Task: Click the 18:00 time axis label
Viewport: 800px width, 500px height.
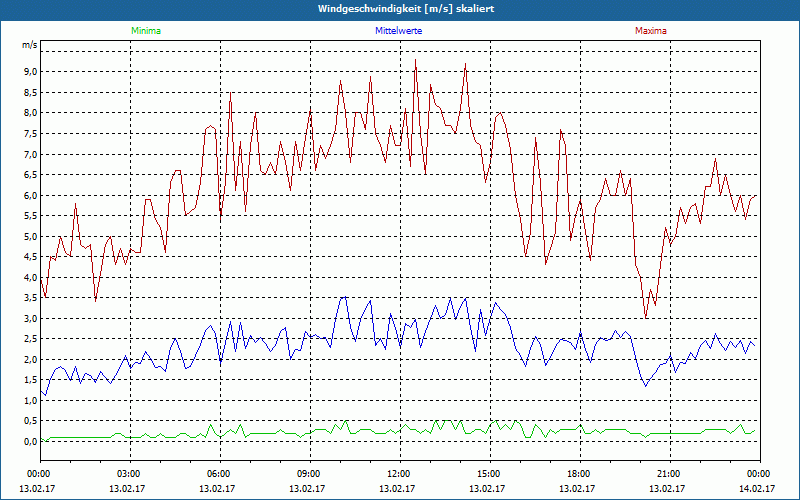Action: (x=579, y=474)
